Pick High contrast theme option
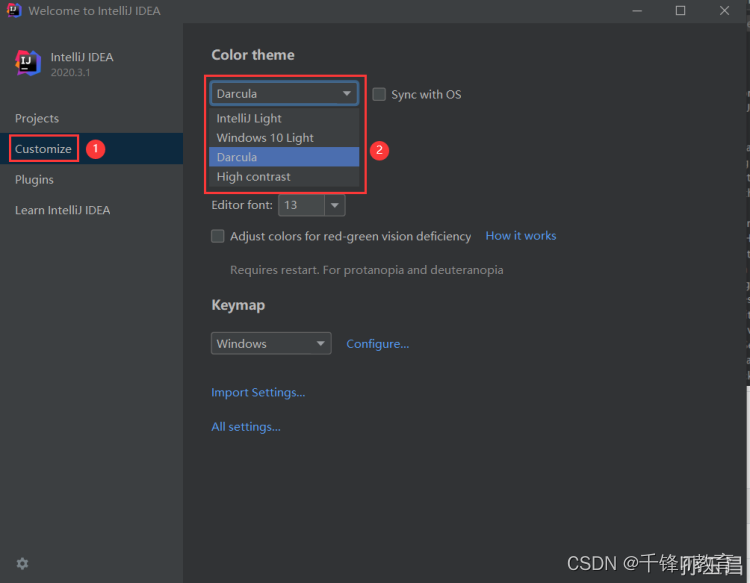The image size is (750, 583). pyautogui.click(x=284, y=176)
